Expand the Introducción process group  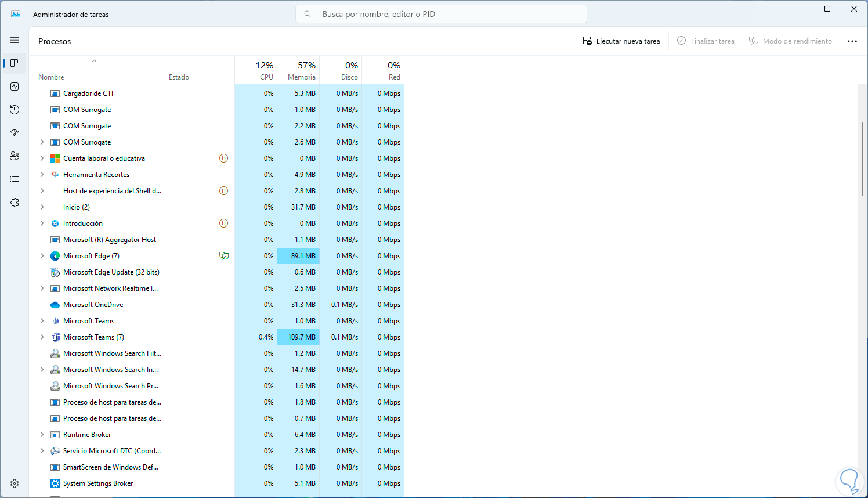click(x=42, y=223)
